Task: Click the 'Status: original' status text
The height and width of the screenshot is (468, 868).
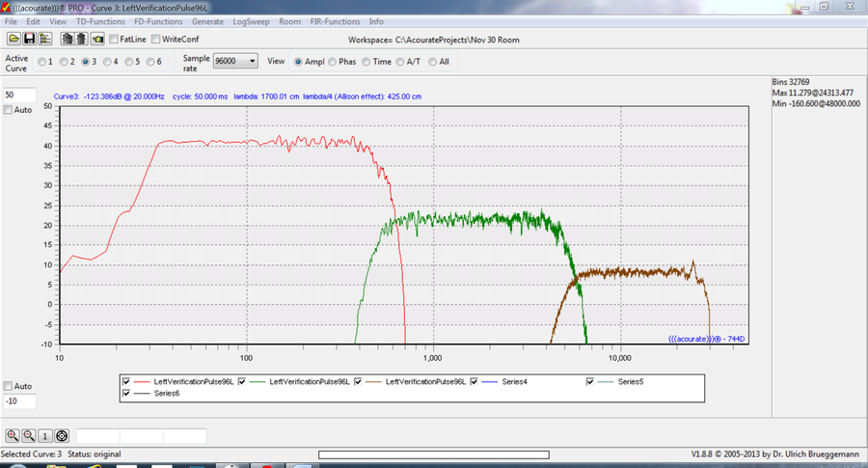Action: click(x=95, y=454)
